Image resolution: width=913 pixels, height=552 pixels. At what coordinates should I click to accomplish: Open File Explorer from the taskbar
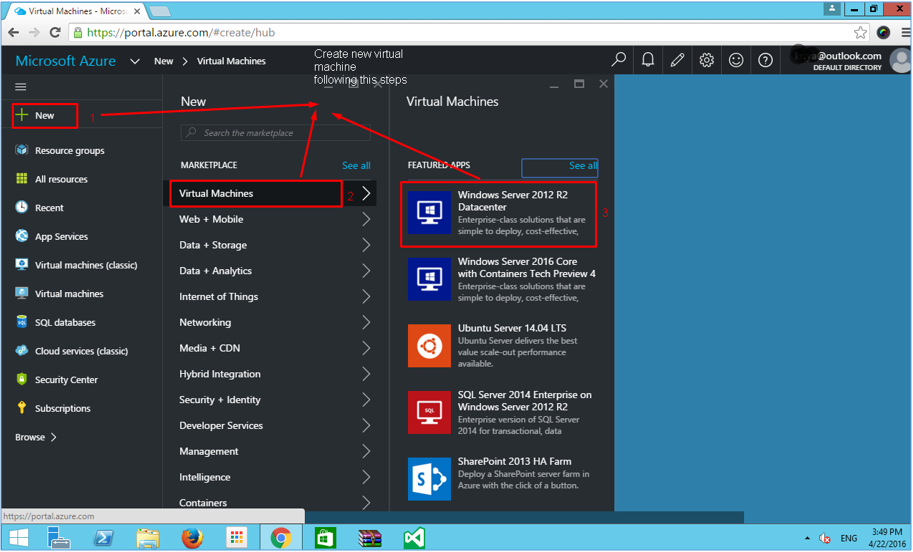pyautogui.click(x=148, y=537)
